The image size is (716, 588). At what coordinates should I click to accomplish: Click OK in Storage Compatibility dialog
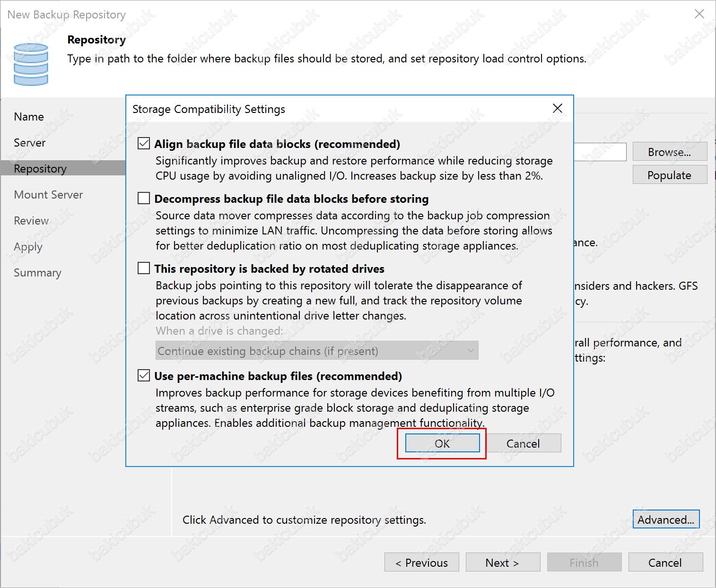442,443
